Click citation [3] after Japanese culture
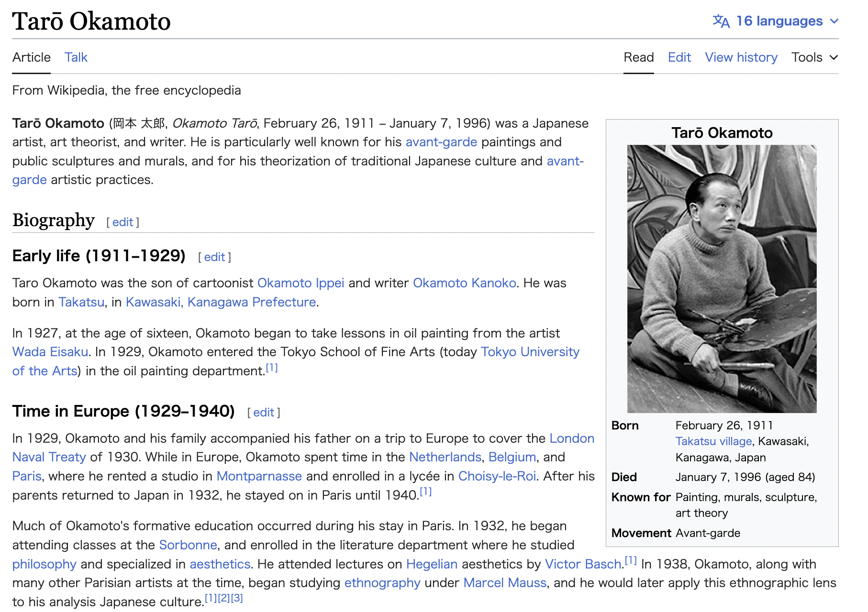The height and width of the screenshot is (612, 868). click(237, 598)
